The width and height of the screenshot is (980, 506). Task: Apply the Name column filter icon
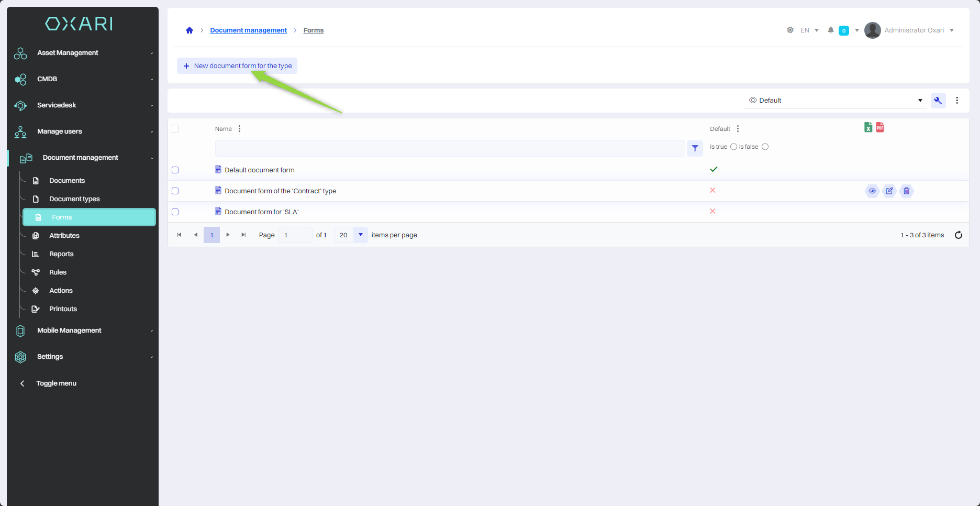click(x=695, y=148)
